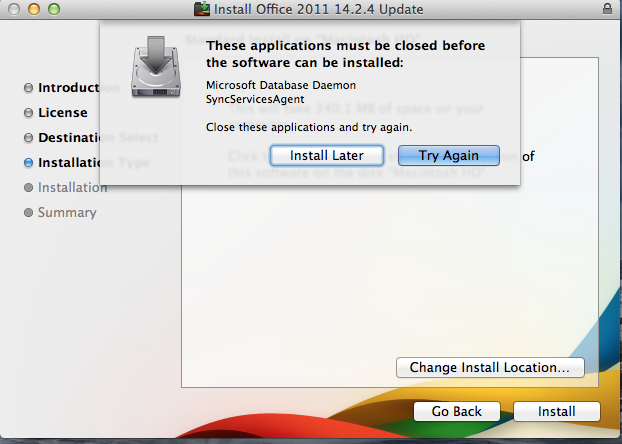Select the Installation Type step

point(94,162)
